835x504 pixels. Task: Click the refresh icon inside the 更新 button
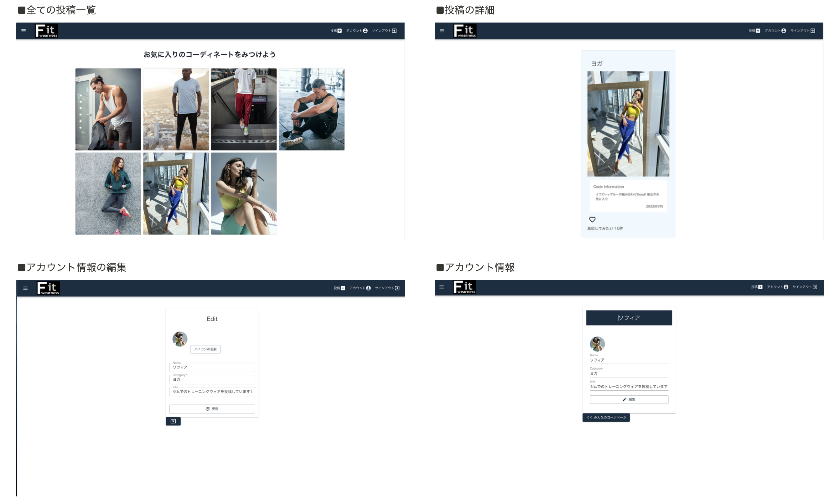point(207,409)
